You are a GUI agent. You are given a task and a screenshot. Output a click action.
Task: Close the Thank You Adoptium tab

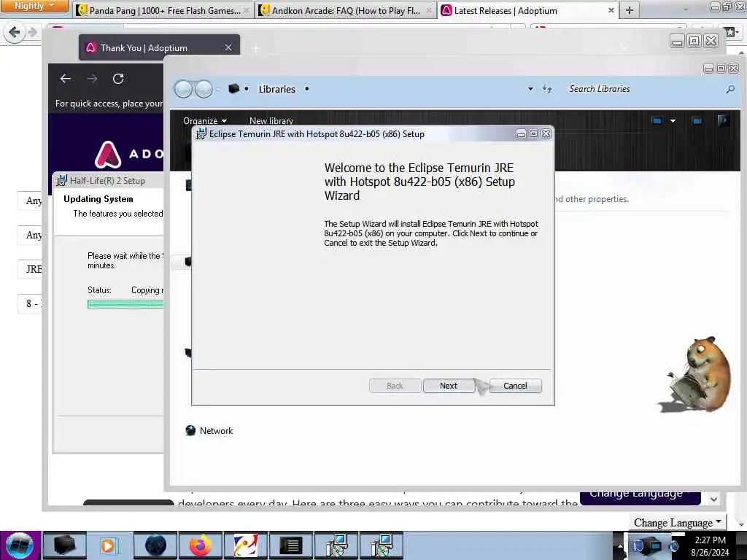coord(228,47)
